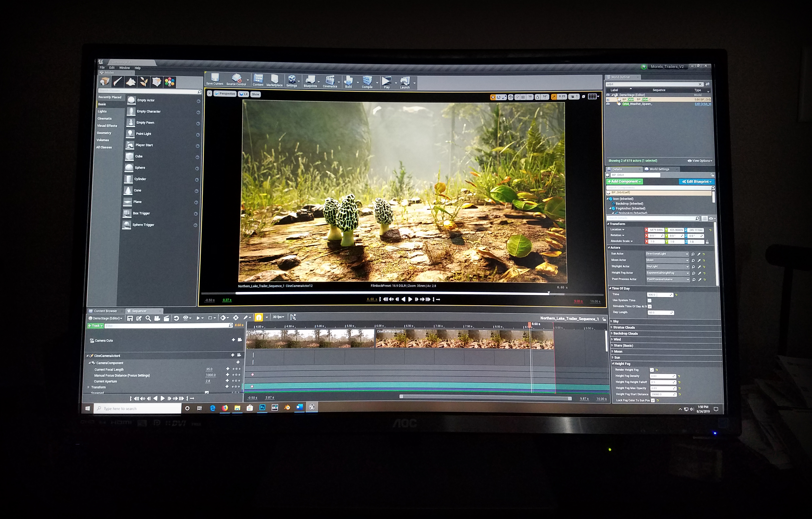
Task: Click the Play toolbar icon
Action: [x=386, y=83]
